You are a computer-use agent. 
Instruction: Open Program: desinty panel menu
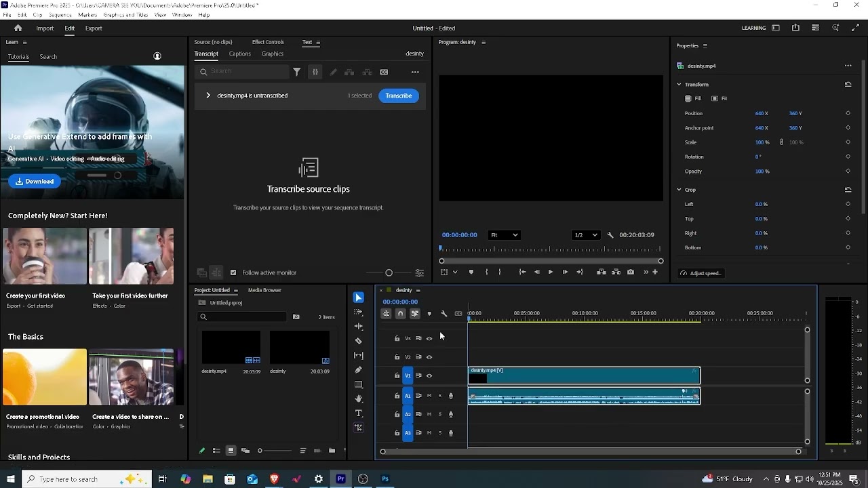[484, 42]
